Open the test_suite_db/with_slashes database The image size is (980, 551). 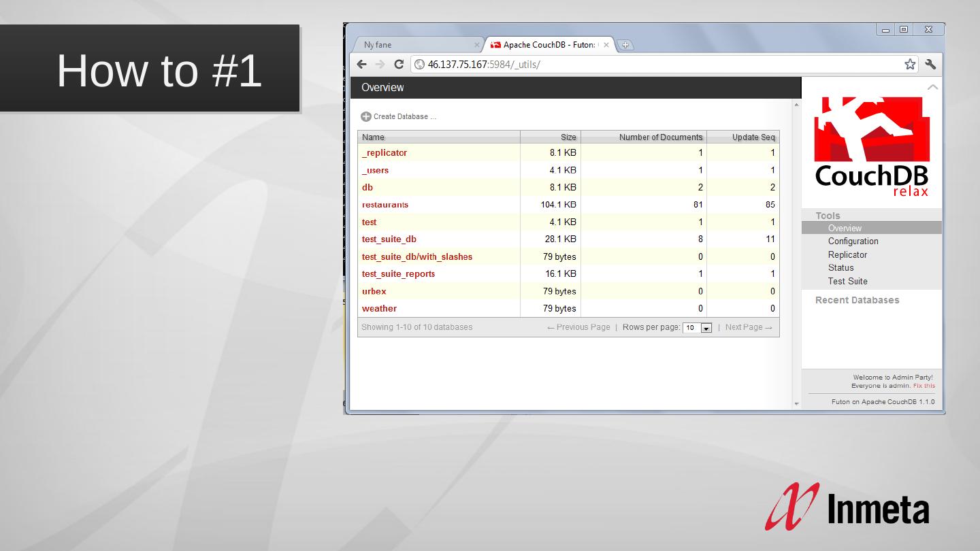point(416,257)
